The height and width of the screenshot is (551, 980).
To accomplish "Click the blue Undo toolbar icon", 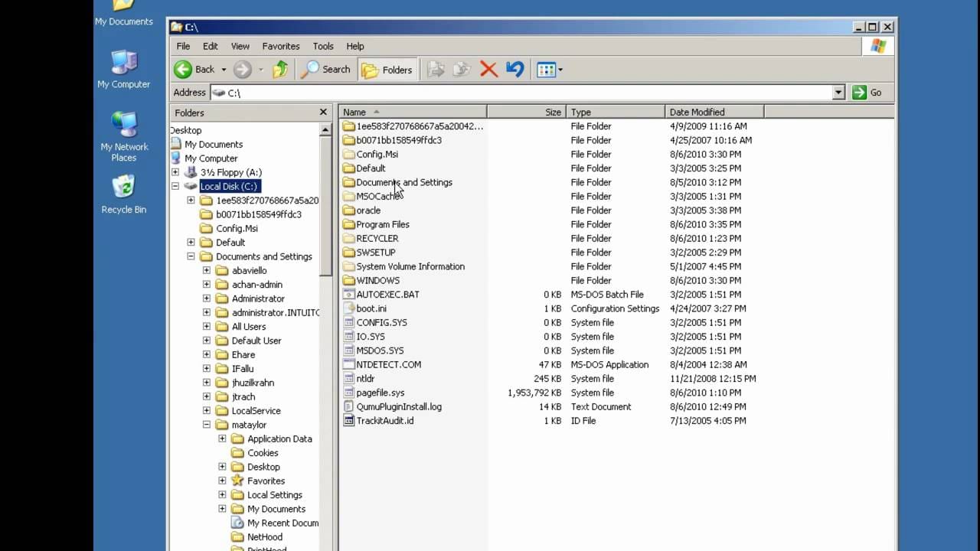I will 514,70.
